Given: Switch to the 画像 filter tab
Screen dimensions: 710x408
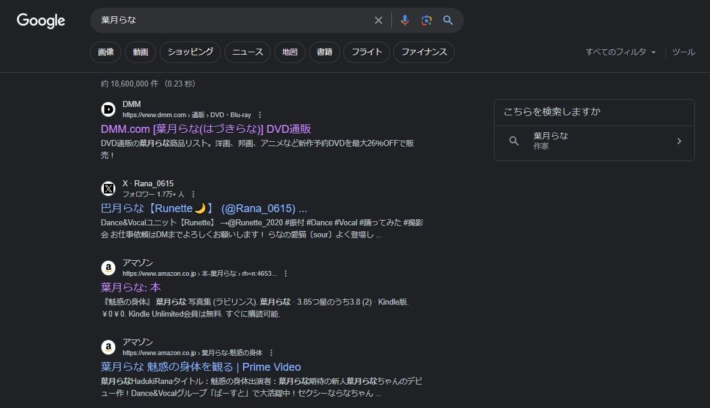Looking at the screenshot, I should click(x=106, y=52).
